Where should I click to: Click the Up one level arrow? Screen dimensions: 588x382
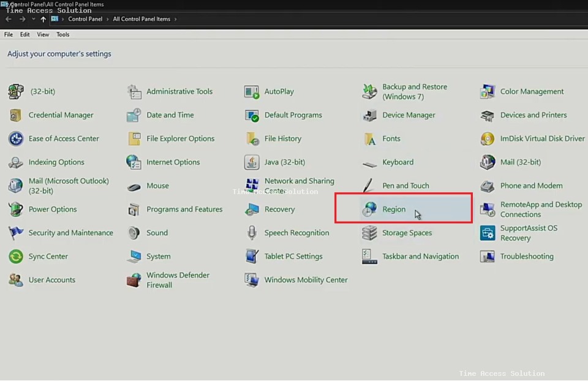click(x=43, y=19)
